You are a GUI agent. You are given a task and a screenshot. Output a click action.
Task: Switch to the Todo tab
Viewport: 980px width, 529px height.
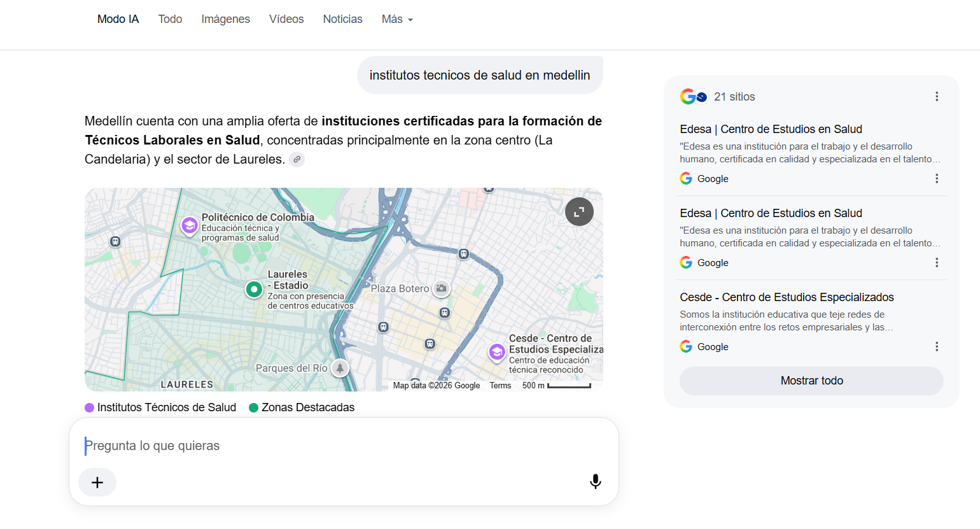click(x=170, y=19)
